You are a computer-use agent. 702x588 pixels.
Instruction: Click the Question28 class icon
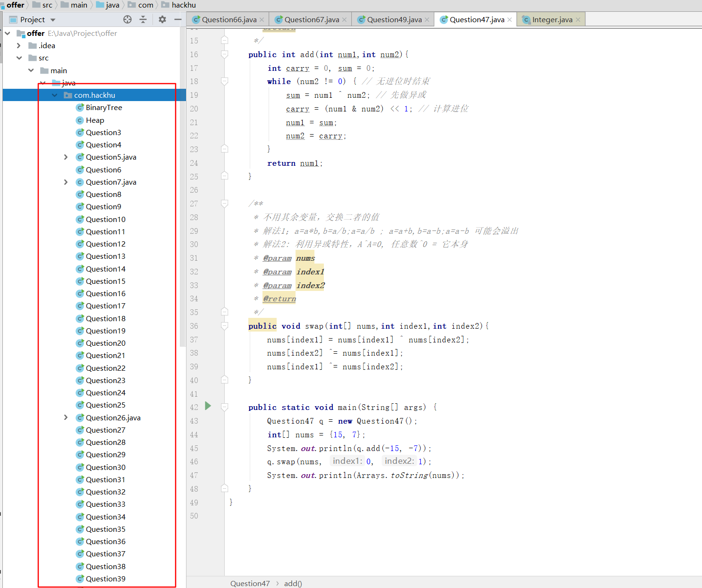coord(80,442)
